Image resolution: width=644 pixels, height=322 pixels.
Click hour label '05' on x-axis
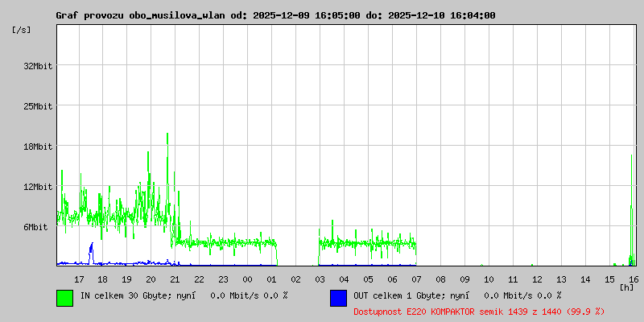point(369,279)
